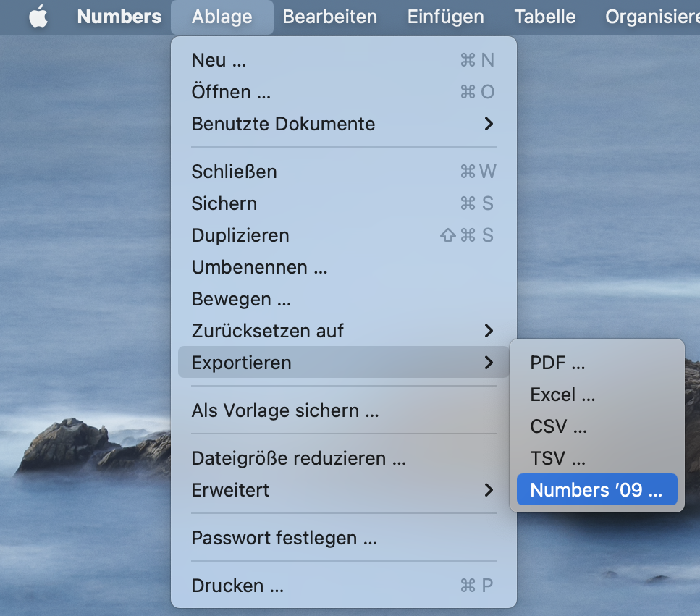
Task: Expand the Zurücksetzen auf submenu
Action: click(267, 331)
